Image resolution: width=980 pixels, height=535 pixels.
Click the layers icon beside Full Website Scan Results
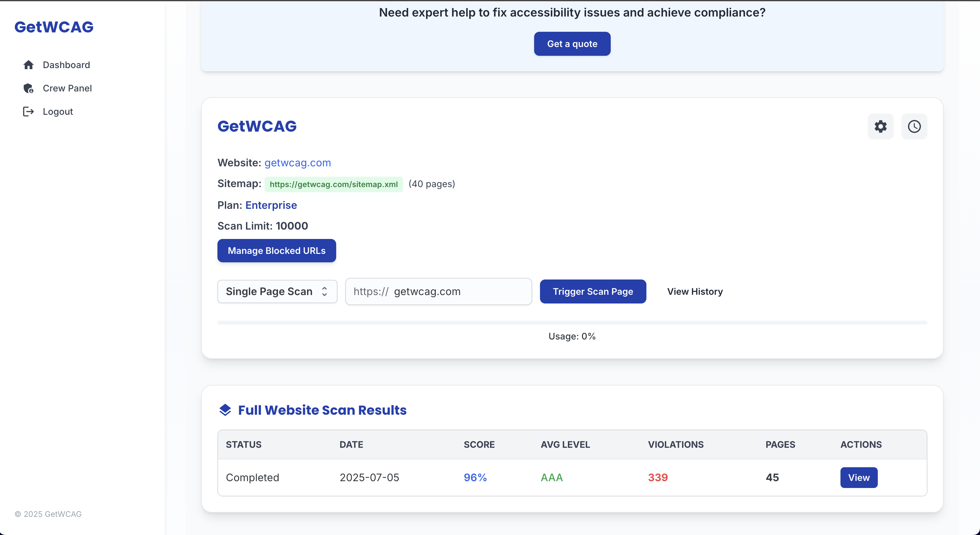[225, 410]
